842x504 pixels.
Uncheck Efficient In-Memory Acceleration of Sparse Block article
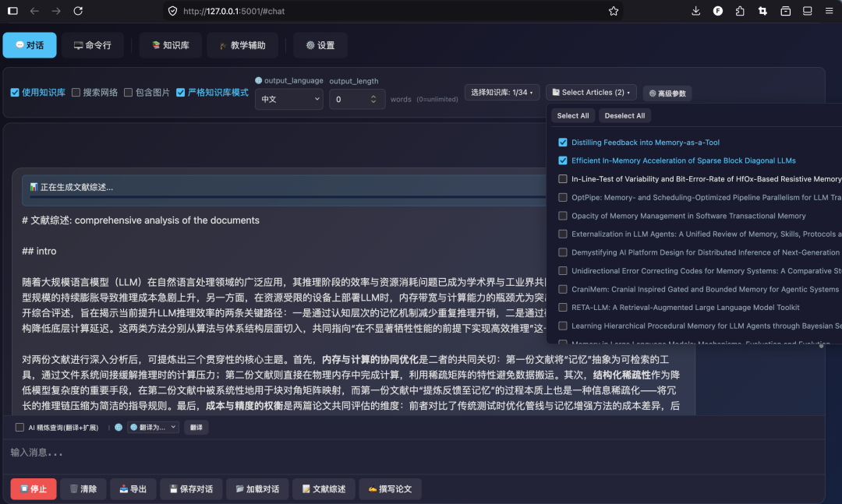563,160
